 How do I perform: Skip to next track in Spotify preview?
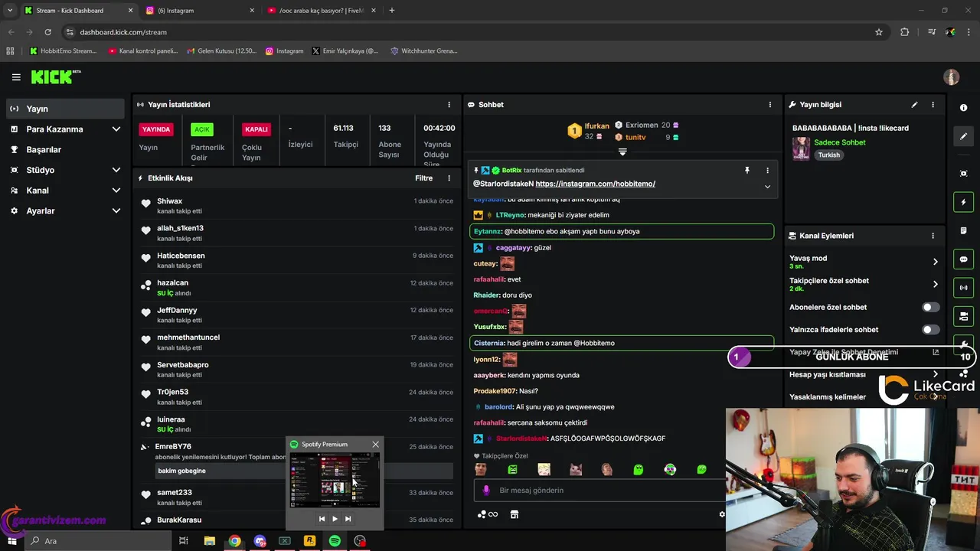click(348, 519)
